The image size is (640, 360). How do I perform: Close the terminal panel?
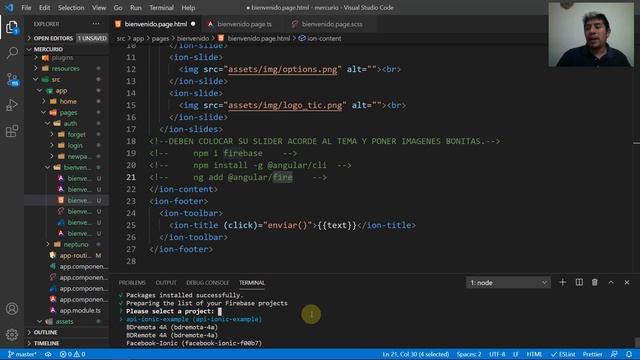coord(627,282)
